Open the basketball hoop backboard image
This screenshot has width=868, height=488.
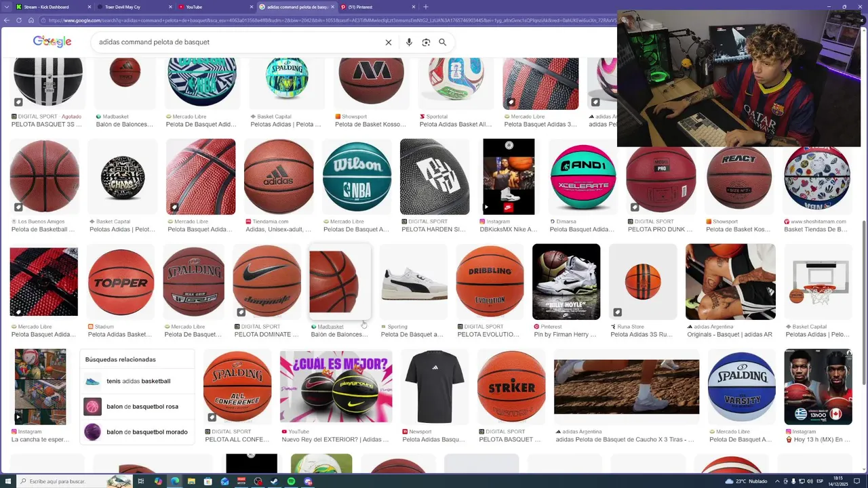pos(818,281)
